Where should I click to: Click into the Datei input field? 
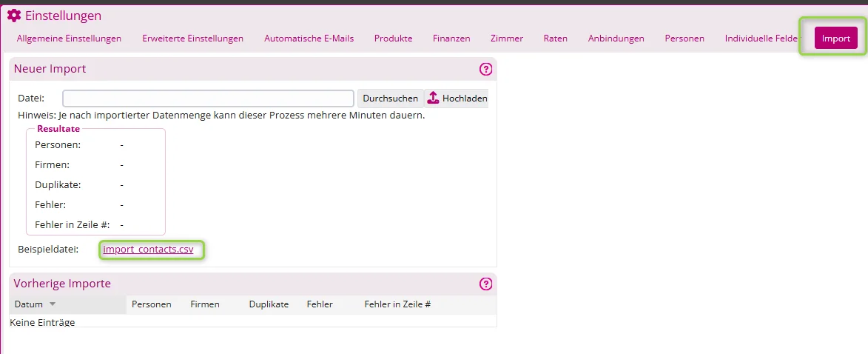point(208,98)
